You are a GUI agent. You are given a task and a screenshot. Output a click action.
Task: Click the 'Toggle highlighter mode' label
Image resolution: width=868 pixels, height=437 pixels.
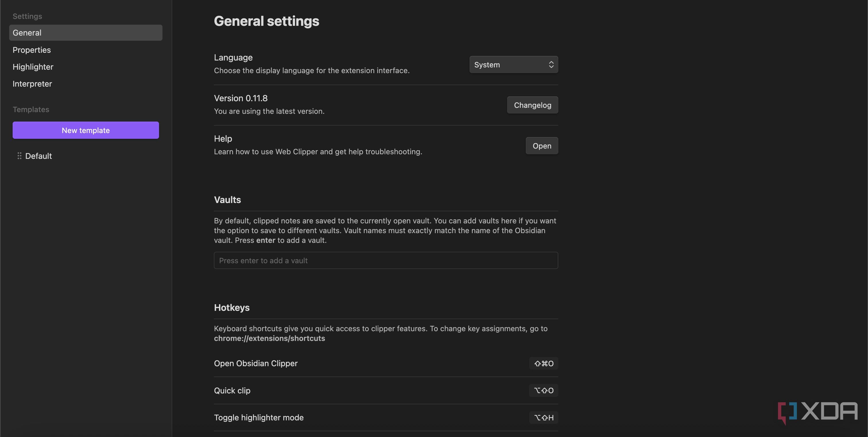(259, 418)
